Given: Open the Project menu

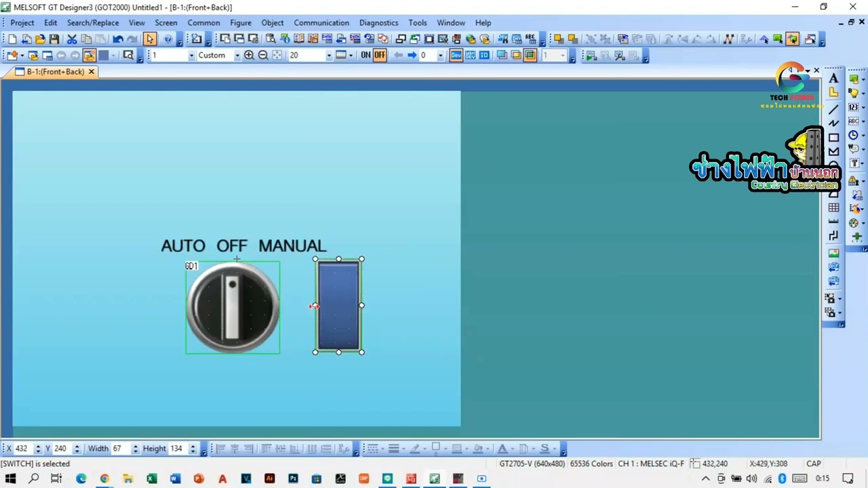Looking at the screenshot, I should 22,22.
